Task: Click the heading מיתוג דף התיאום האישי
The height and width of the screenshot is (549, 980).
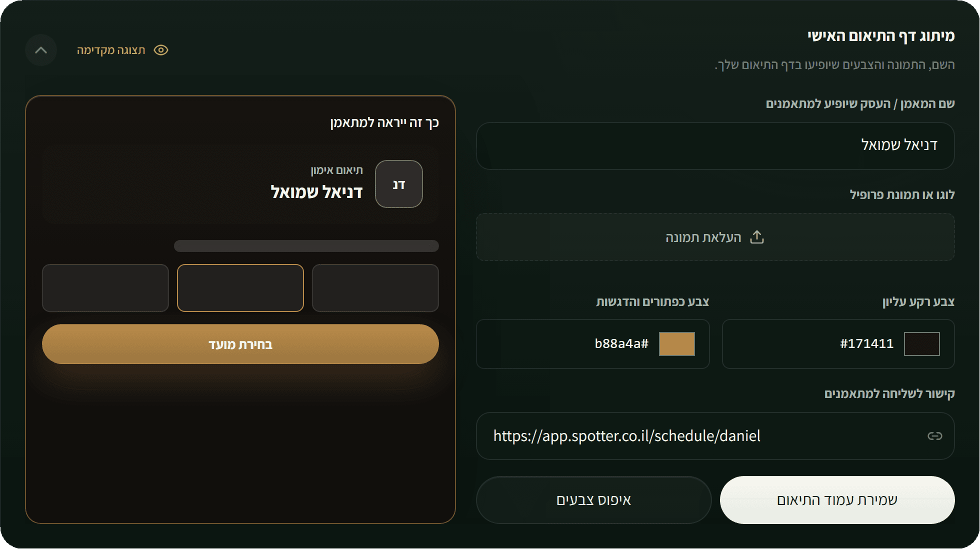Action: pyautogui.click(x=881, y=36)
